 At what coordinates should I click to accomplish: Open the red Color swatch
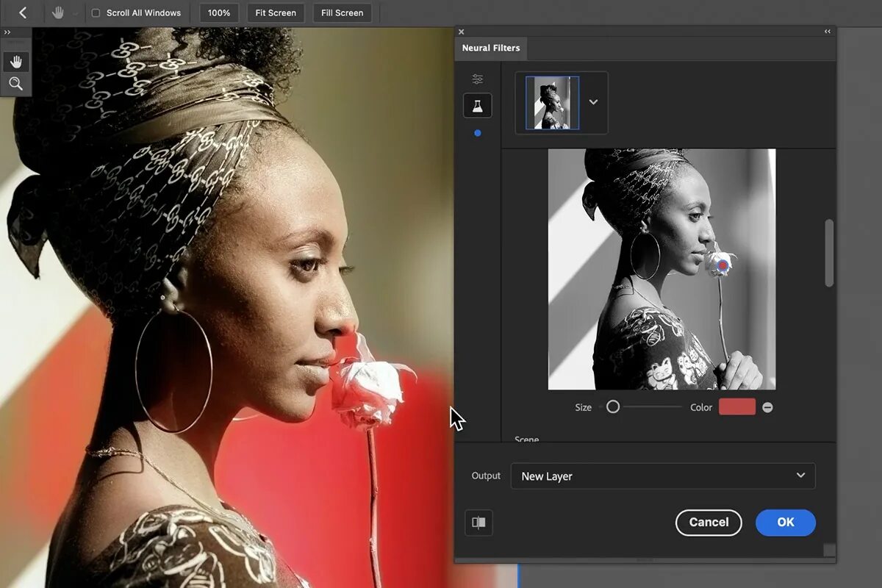click(737, 406)
